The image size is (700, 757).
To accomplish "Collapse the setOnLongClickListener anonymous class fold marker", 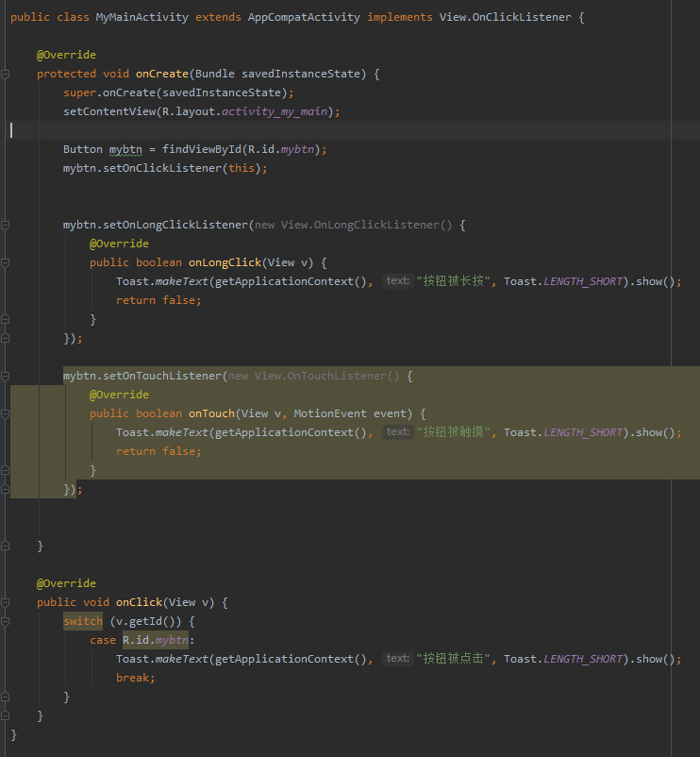I will click(6, 225).
